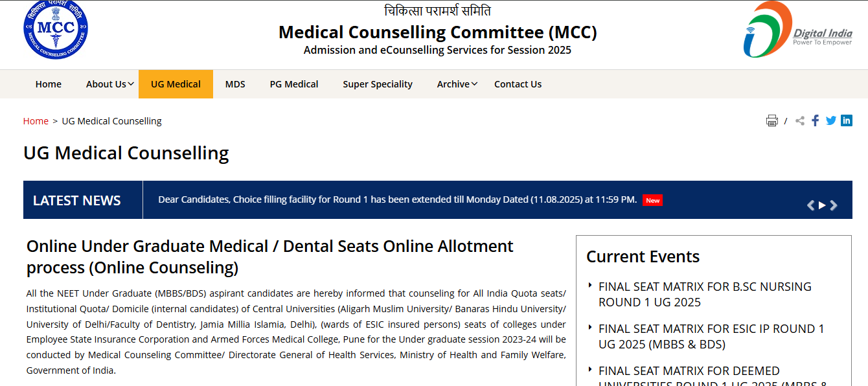Click the MCC logo emblem
This screenshot has width=868, height=386.
55,29
